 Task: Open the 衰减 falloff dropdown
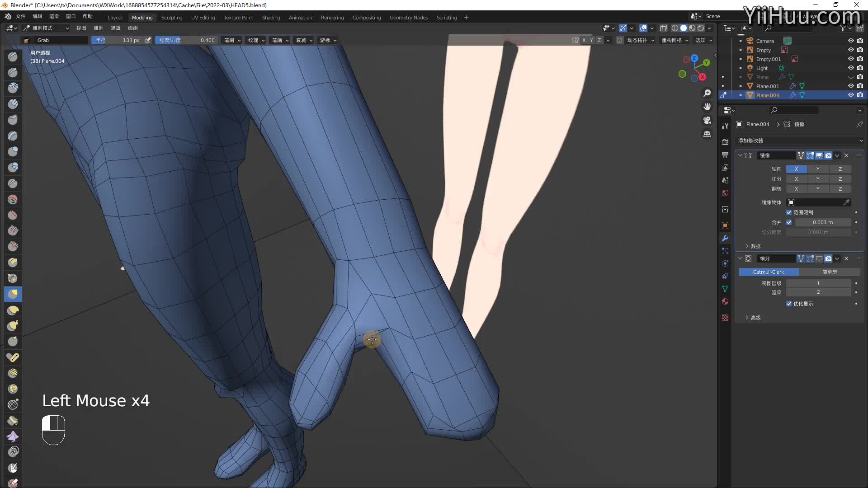(304, 40)
